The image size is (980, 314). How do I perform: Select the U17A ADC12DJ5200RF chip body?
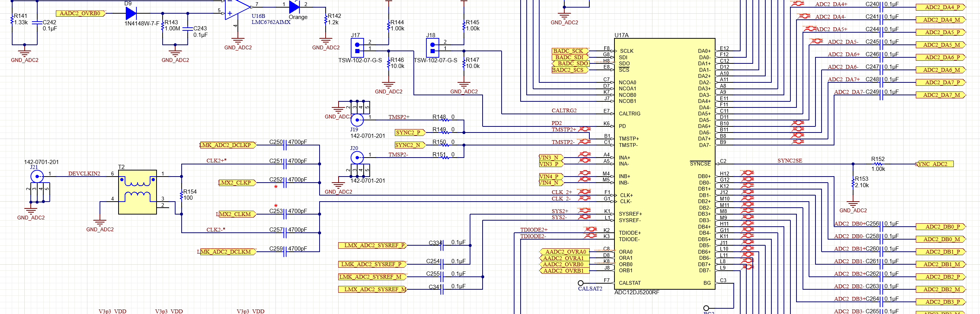pos(664,164)
